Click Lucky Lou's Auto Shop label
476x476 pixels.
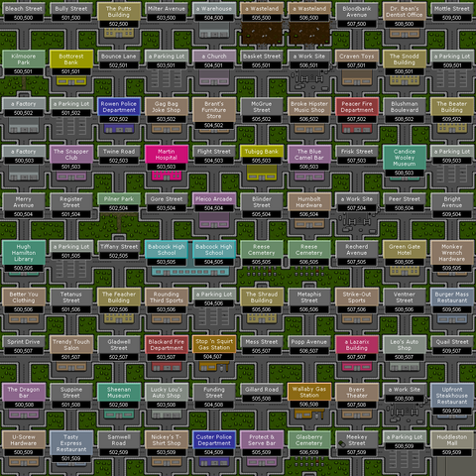(x=167, y=393)
